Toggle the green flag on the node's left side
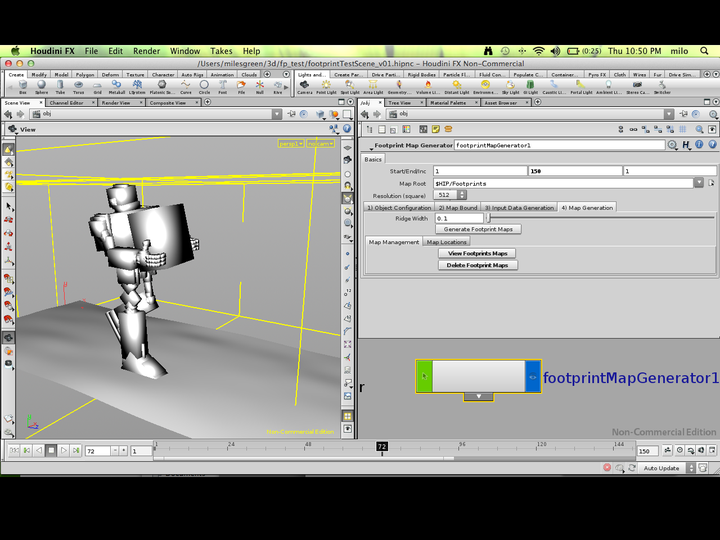Image resolution: width=720 pixels, height=540 pixels. [424, 377]
